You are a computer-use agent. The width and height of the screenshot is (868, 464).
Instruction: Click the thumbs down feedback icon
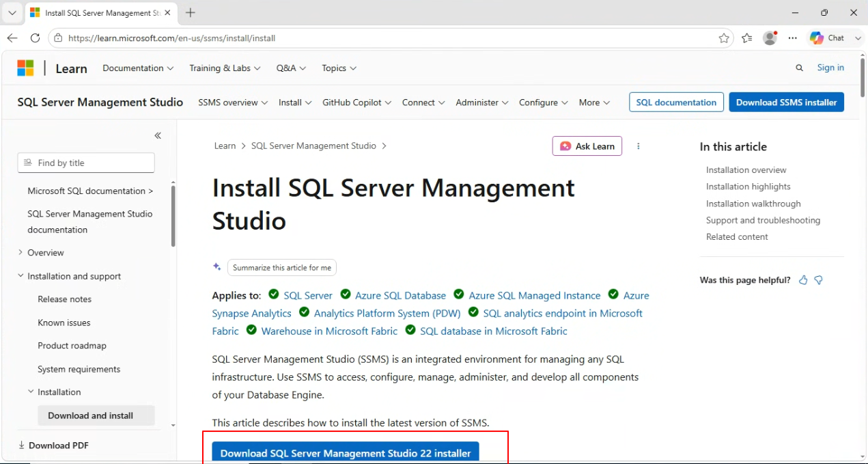pyautogui.click(x=819, y=280)
